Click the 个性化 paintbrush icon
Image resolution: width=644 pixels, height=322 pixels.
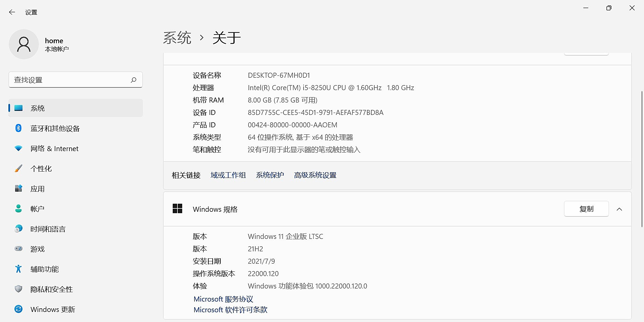point(18,168)
